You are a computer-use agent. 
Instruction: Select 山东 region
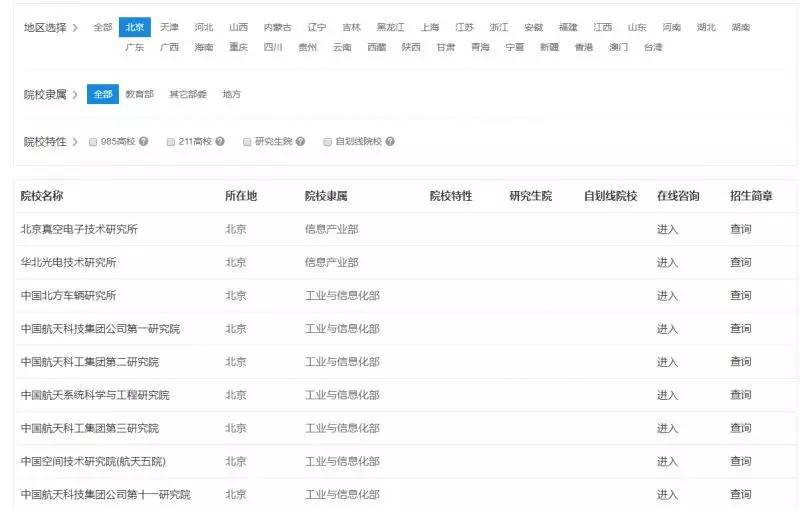click(637, 27)
